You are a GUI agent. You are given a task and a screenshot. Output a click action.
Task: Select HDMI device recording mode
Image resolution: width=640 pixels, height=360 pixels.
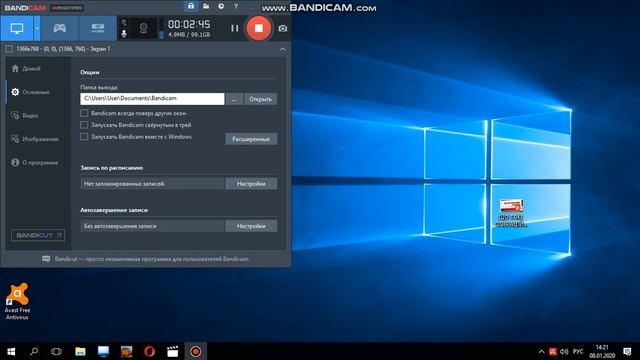[98, 28]
